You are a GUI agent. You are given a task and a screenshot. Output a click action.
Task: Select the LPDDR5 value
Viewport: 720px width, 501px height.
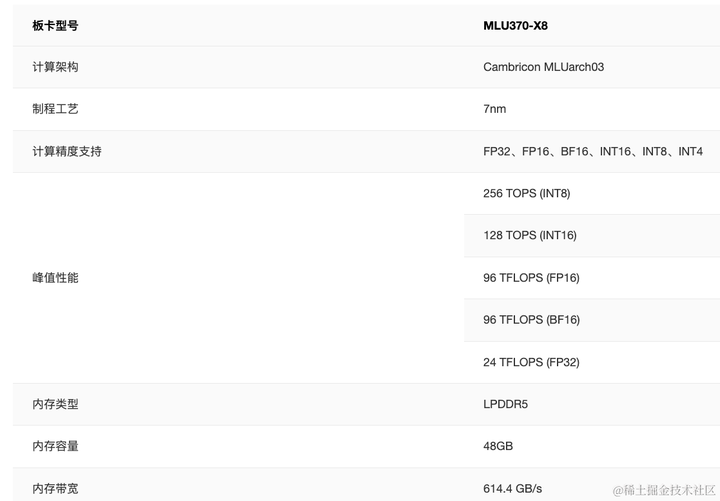[504, 404]
